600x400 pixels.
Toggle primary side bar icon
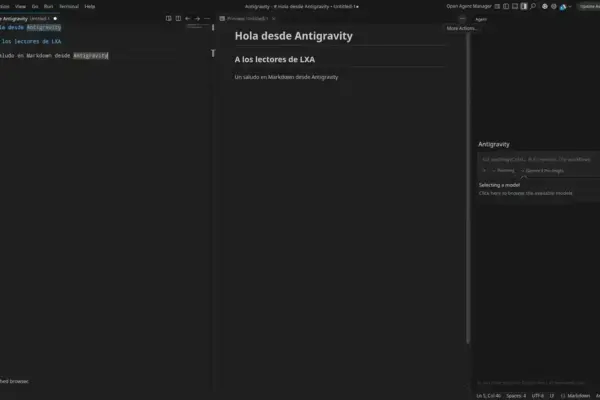click(506, 6)
